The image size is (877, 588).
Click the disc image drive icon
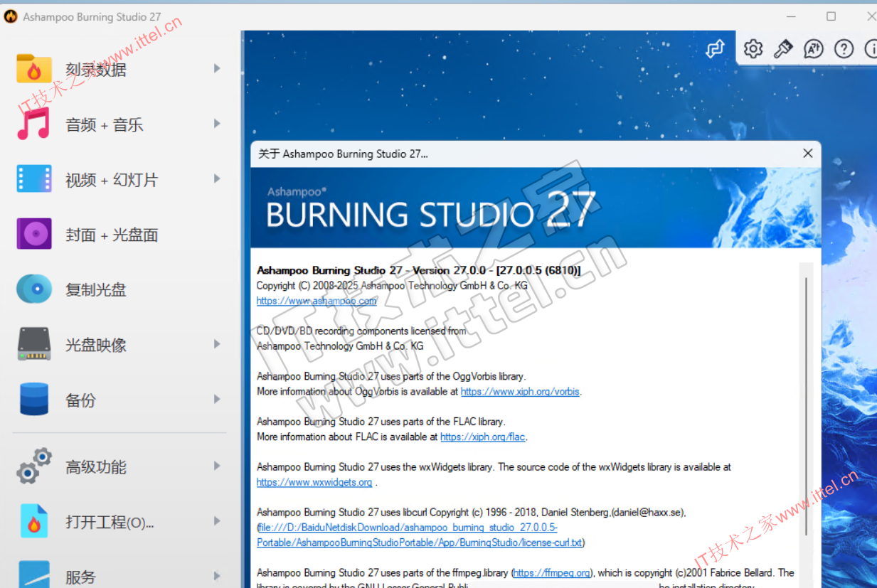[33, 345]
